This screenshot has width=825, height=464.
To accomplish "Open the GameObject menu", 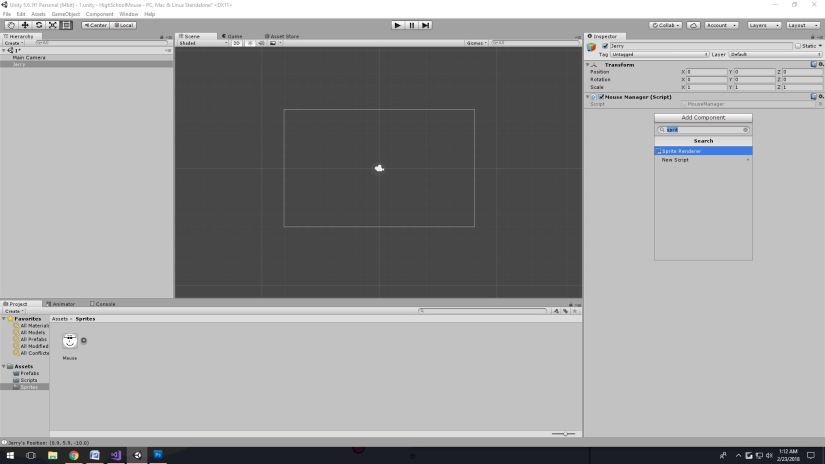I will tap(65, 14).
